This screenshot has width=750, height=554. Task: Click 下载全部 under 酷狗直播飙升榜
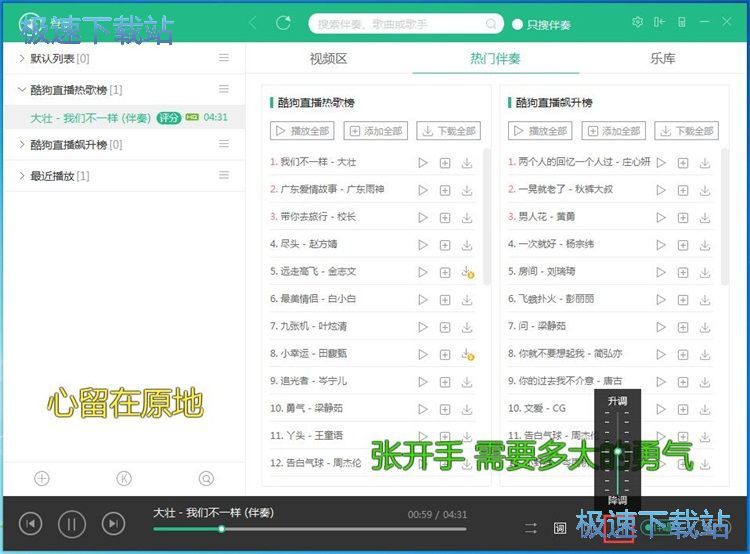[x=687, y=131]
